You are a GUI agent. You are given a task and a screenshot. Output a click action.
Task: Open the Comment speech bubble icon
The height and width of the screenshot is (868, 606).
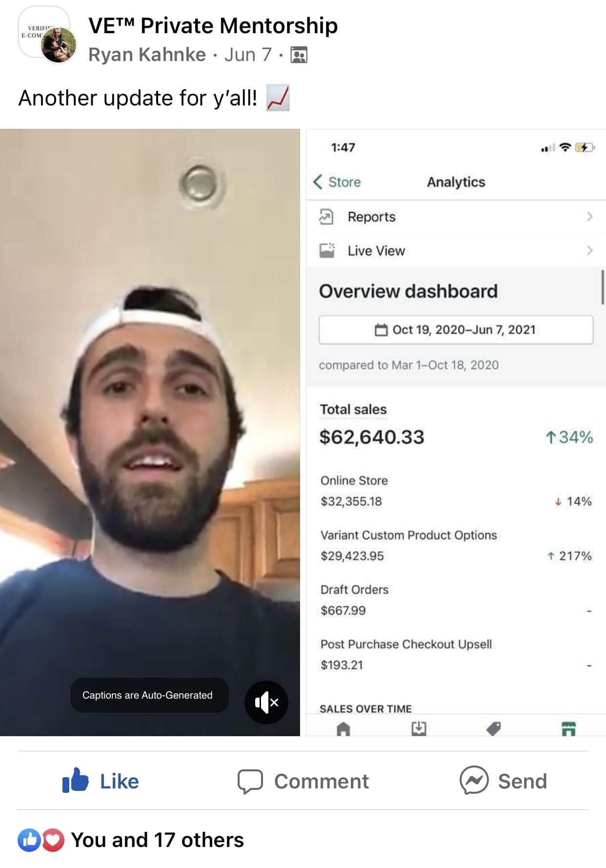250,782
